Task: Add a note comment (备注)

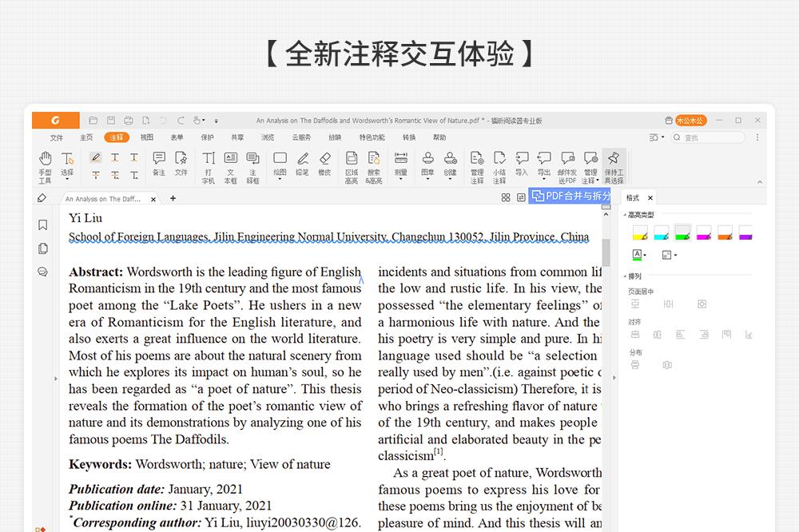Action: [159, 164]
